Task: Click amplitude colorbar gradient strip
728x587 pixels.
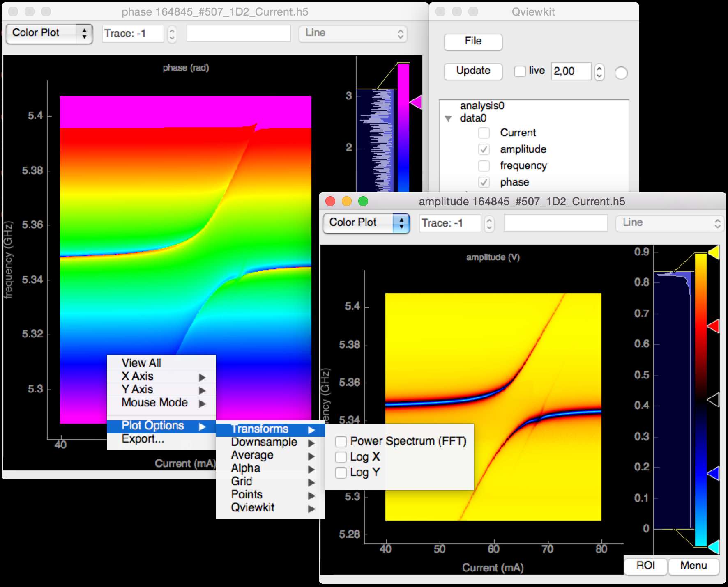Action: [700, 399]
